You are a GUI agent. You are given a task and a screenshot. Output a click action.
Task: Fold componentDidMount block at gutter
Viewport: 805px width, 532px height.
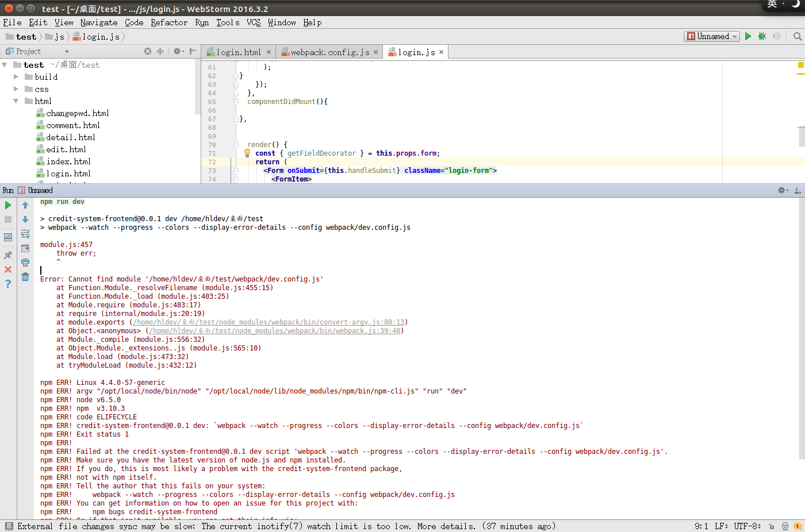tap(236, 102)
